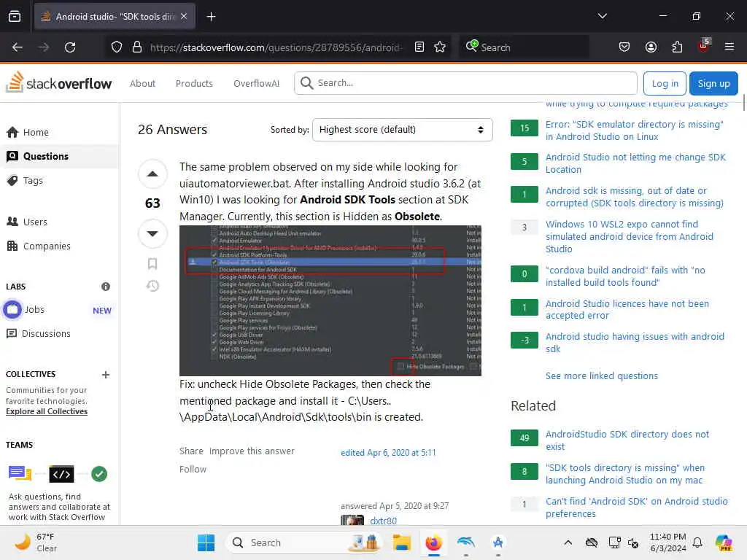Open Jobs in sidebar
Image resolution: width=747 pixels, height=560 pixels.
24,309
